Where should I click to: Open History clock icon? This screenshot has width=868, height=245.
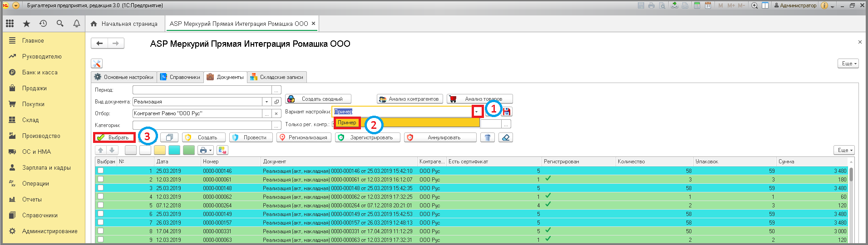[x=43, y=23]
